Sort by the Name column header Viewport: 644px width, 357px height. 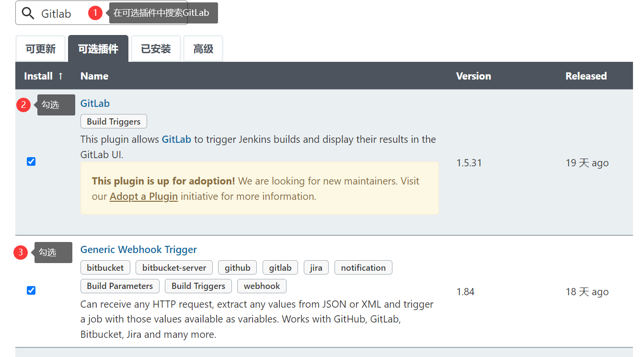click(94, 76)
